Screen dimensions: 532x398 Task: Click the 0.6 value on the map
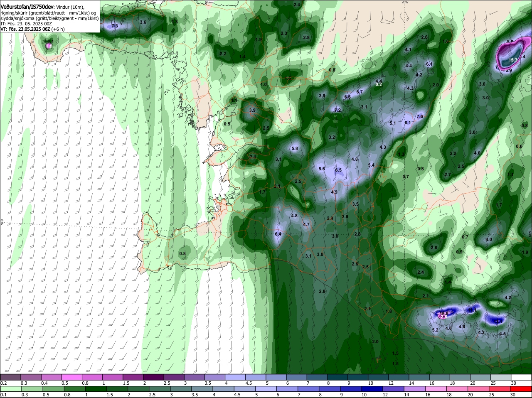[x=519, y=147]
